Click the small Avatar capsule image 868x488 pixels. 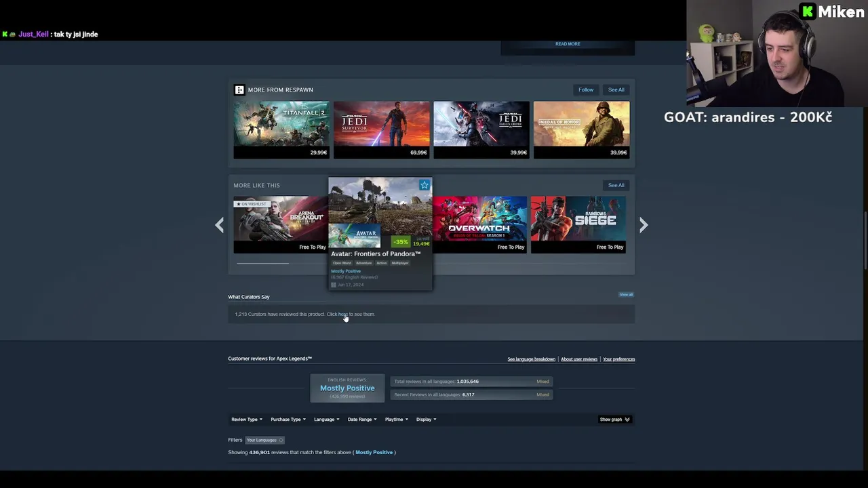coord(355,236)
